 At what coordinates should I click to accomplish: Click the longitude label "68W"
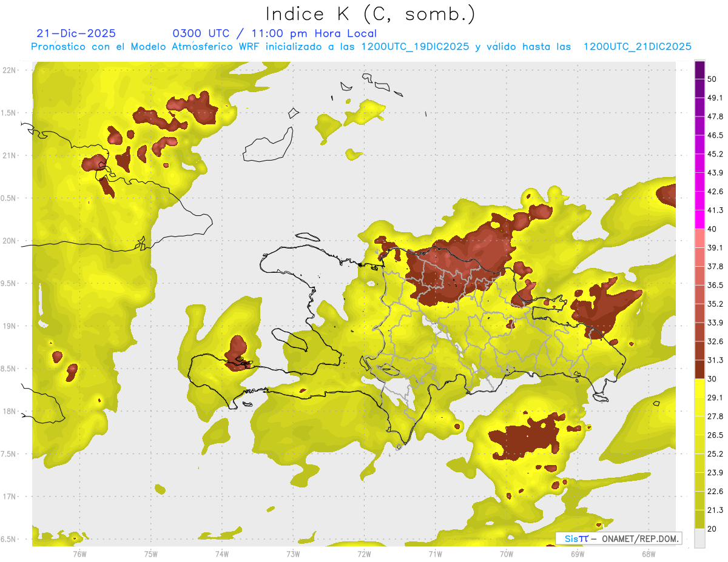(648, 554)
